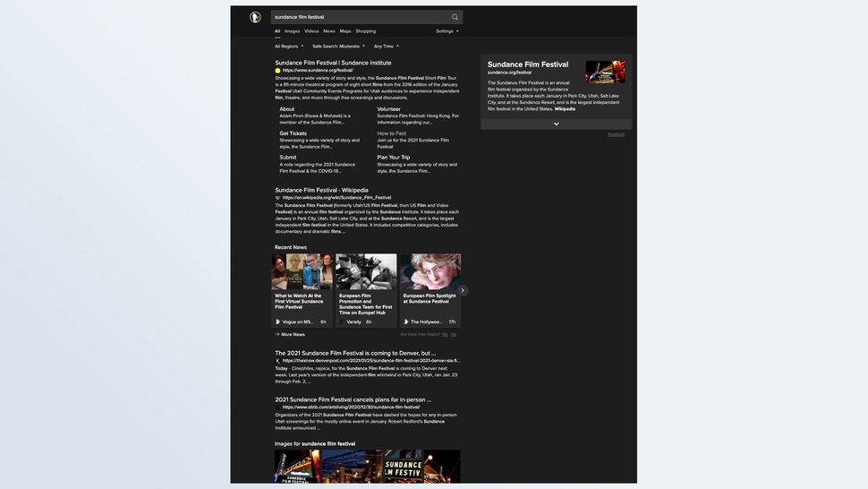This screenshot has width=868, height=489.
Task: Open the How to Fest sitelink
Action: (x=391, y=133)
